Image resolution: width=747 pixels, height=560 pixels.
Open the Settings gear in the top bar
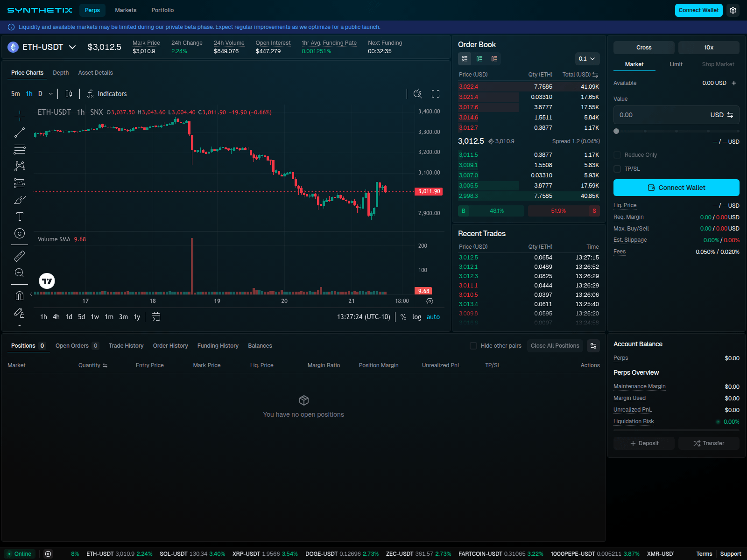point(733,10)
